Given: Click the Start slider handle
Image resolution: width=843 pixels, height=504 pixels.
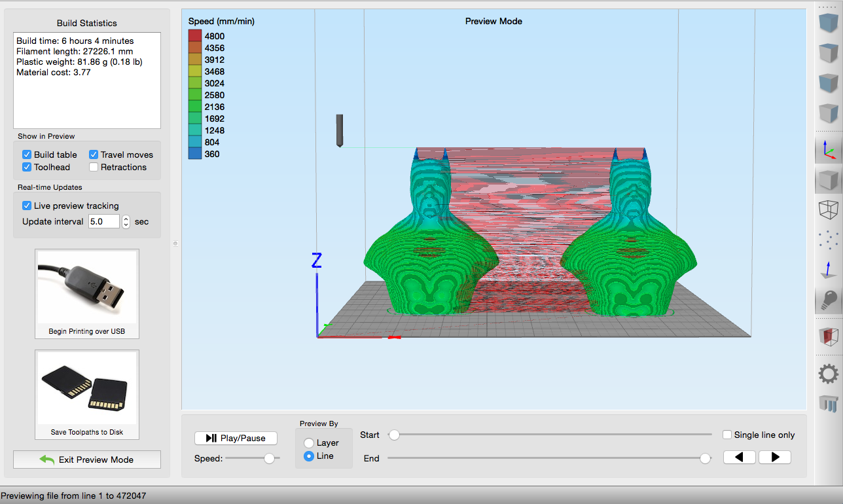Looking at the screenshot, I should coord(394,435).
